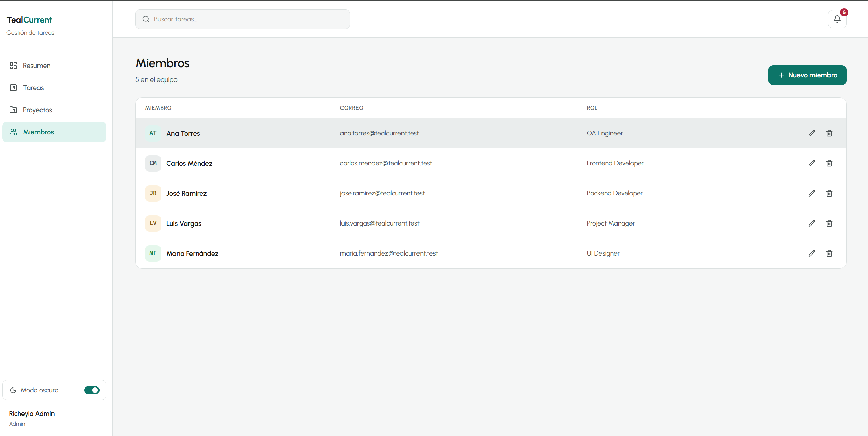Toggle the Modo oscuro switch
Image resolution: width=868 pixels, height=436 pixels.
point(92,390)
